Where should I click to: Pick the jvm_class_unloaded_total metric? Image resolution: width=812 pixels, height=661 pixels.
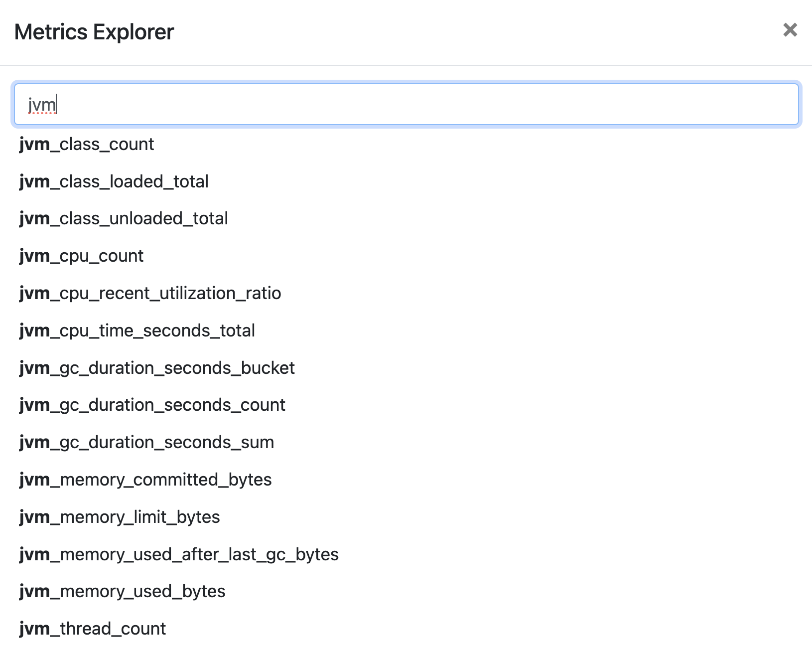(x=124, y=218)
